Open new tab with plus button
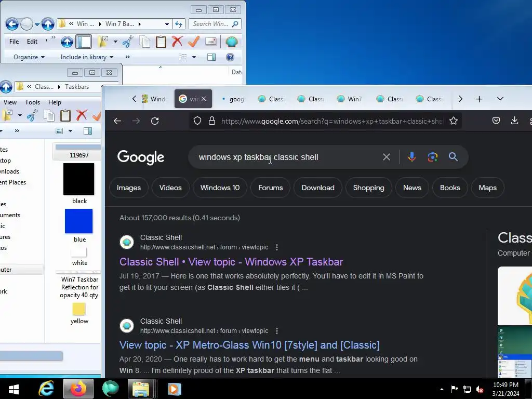 pos(479,99)
